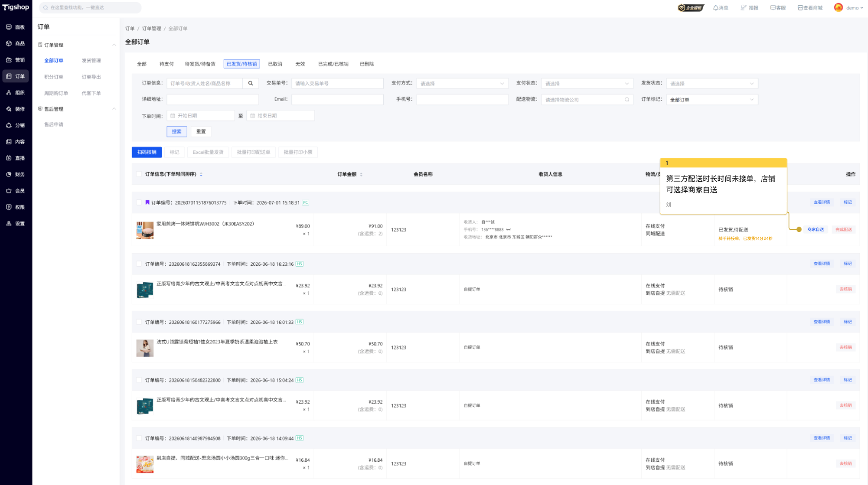Screen dimensions: 868x485
Task: Tick the select-all checkbox in table header
Action: click(x=140, y=174)
